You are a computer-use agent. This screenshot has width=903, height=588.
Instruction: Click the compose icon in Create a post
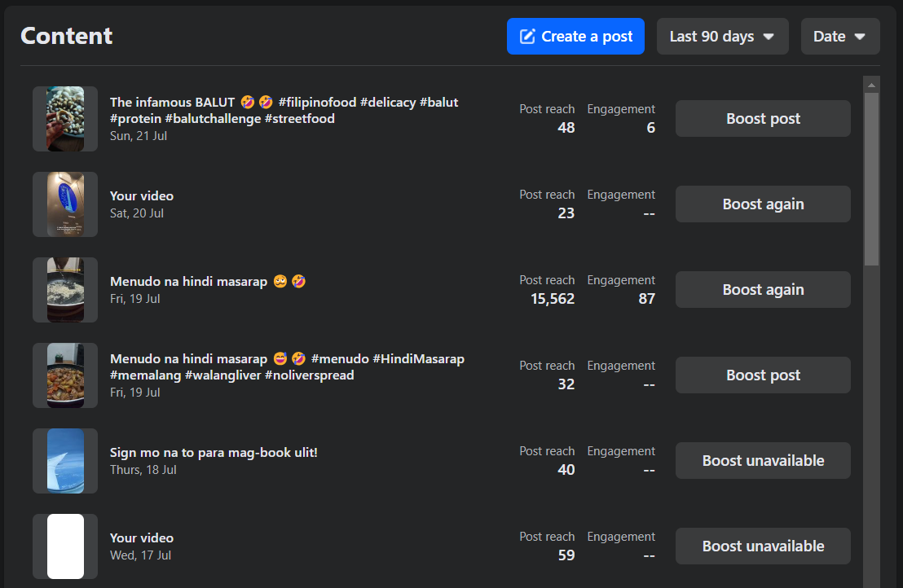click(527, 37)
